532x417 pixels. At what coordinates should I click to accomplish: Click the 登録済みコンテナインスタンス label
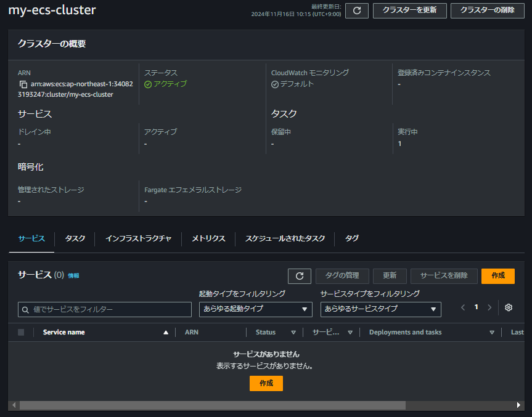tap(444, 73)
